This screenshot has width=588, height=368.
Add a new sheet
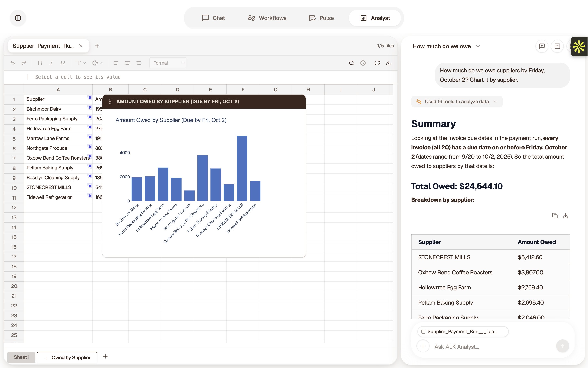(105, 357)
